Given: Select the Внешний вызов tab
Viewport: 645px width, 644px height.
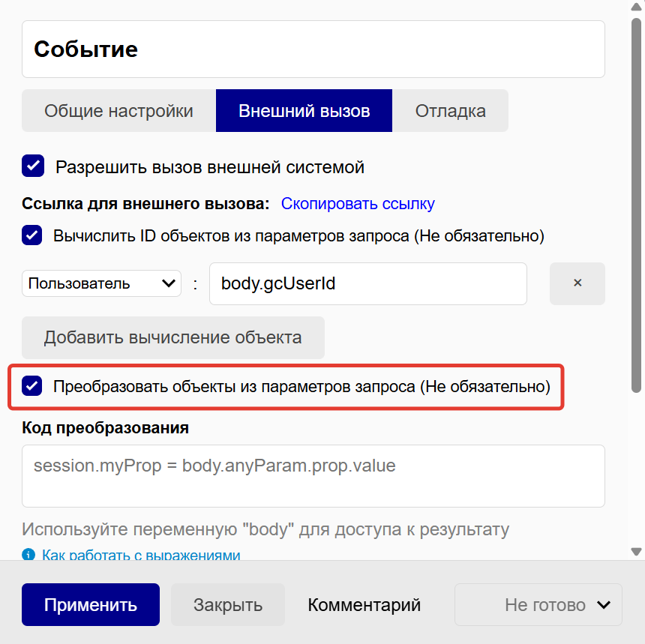Looking at the screenshot, I should (304, 111).
